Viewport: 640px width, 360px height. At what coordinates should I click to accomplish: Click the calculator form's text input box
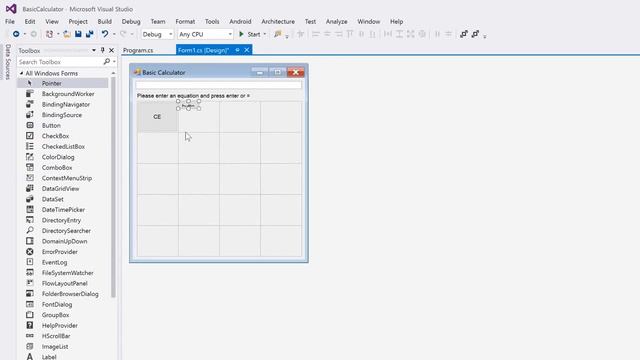pos(219,85)
